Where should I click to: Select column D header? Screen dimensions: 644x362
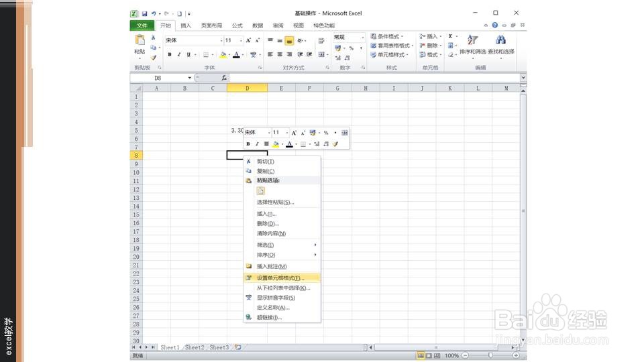pos(247,88)
